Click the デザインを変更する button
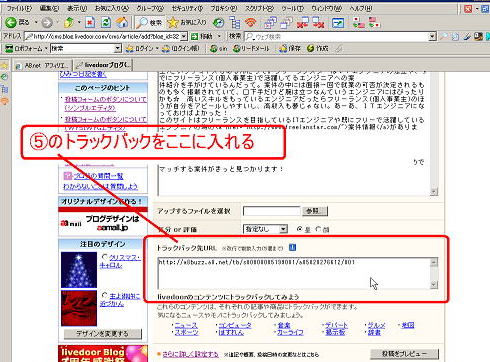Screen dimensions: 490x362 click(x=102, y=333)
